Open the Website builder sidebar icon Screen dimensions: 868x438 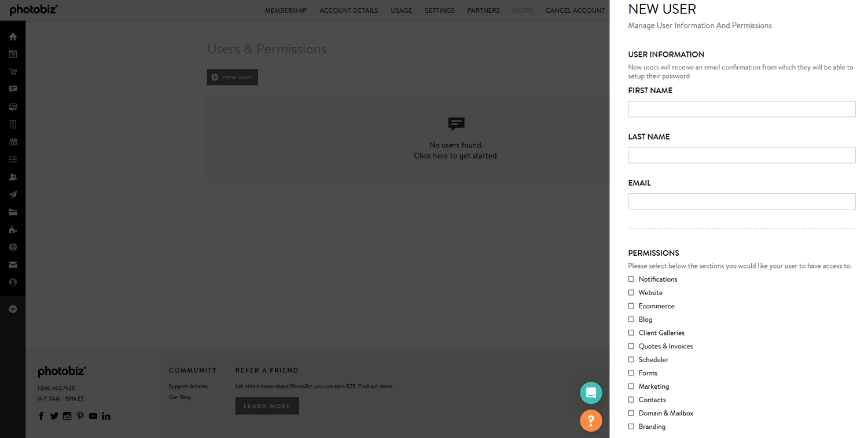pyautogui.click(x=13, y=54)
